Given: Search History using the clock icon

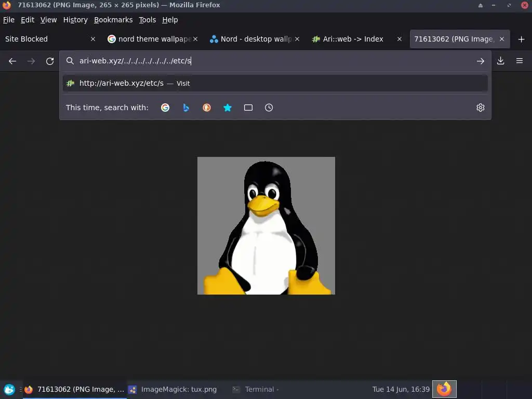Looking at the screenshot, I should (x=269, y=108).
